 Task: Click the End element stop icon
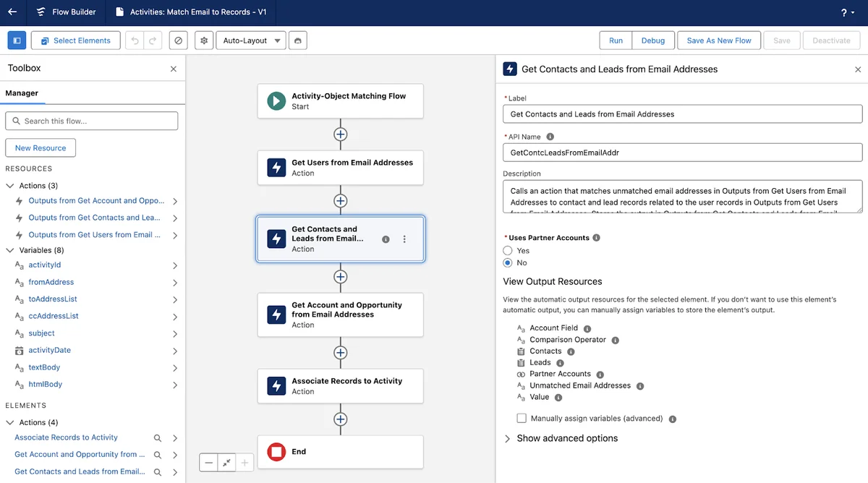276,452
